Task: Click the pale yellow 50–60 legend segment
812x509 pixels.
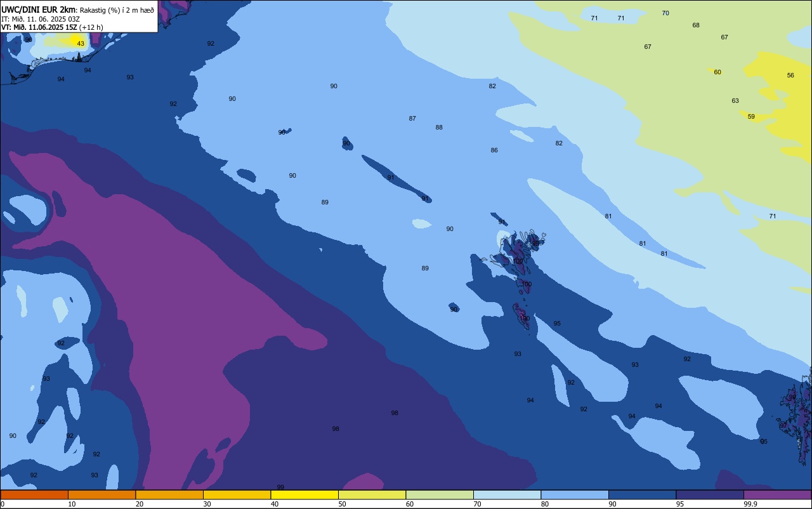Action: pos(372,494)
